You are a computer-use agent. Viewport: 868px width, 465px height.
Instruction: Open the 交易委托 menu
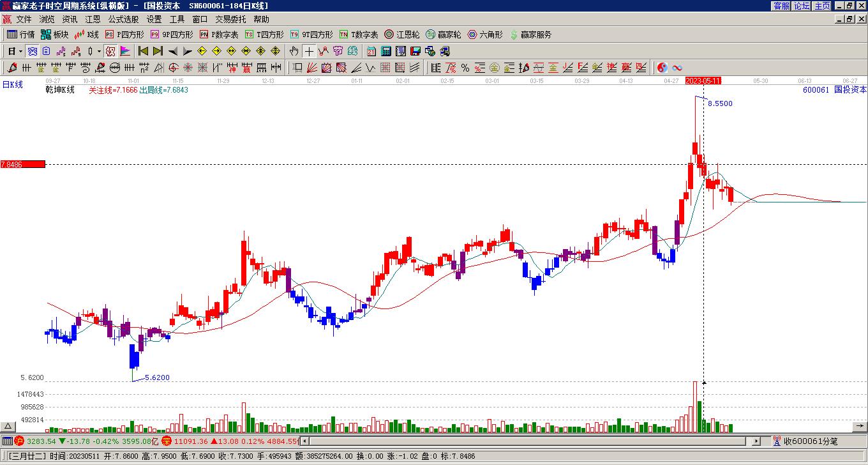[230, 20]
